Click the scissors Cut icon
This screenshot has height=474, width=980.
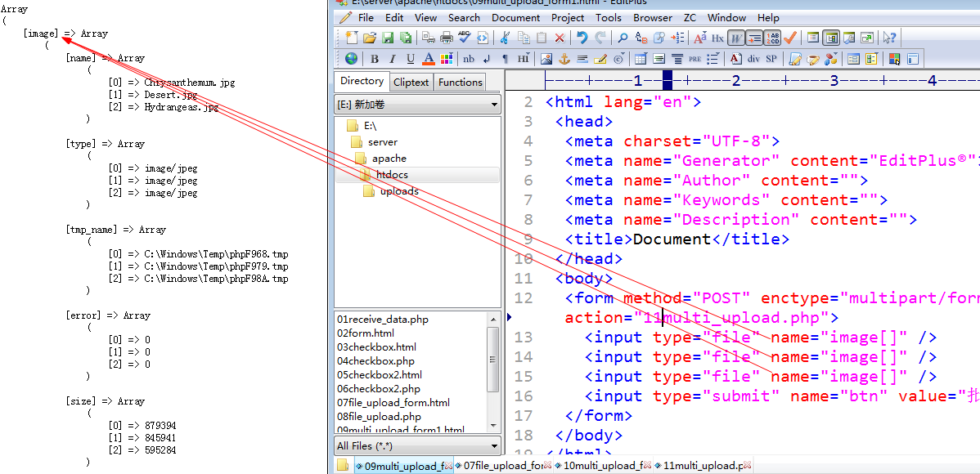pos(505,38)
